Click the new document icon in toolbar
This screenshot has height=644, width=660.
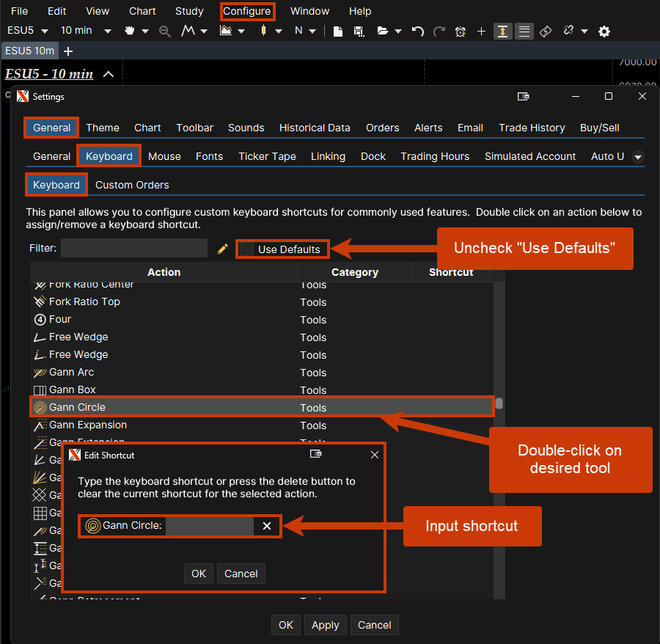(x=337, y=32)
